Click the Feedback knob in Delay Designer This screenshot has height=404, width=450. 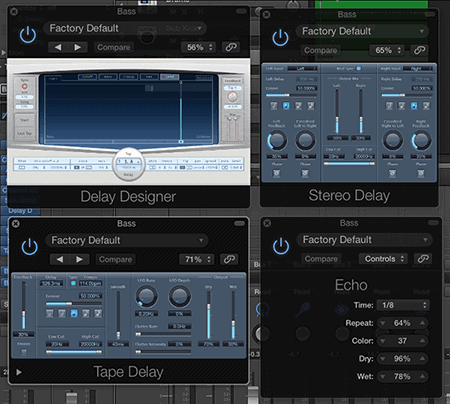(232, 97)
